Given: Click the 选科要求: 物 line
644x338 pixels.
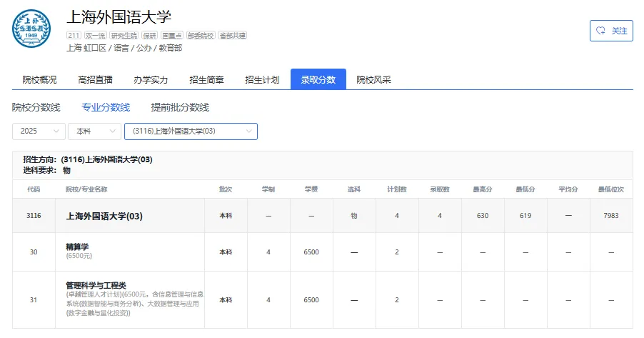Looking at the screenshot, I should (47, 170).
